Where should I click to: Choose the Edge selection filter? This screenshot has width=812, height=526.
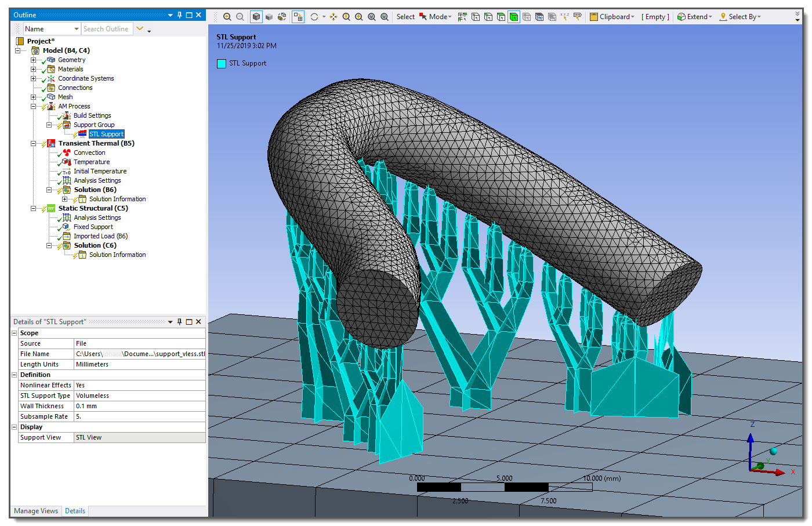pyautogui.click(x=488, y=16)
